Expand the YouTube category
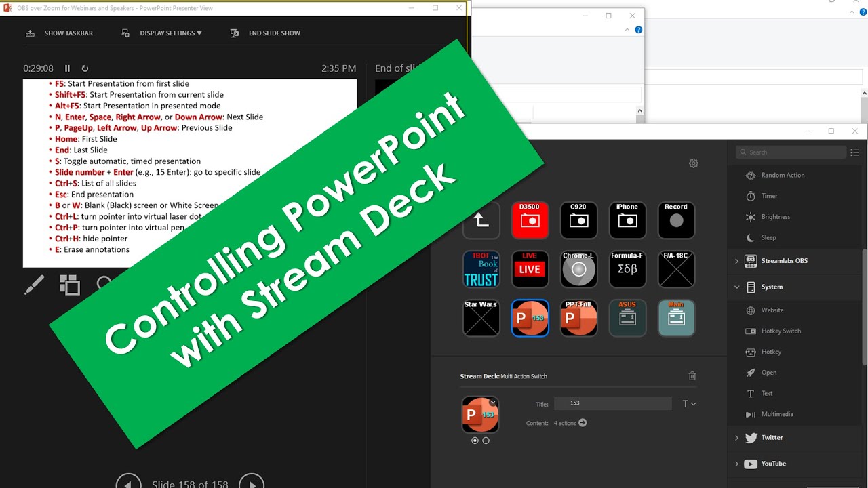868x488 pixels. pyautogui.click(x=737, y=464)
